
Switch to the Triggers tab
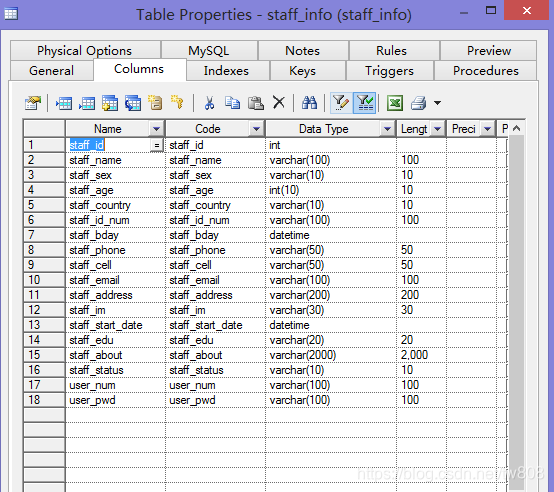coord(389,71)
